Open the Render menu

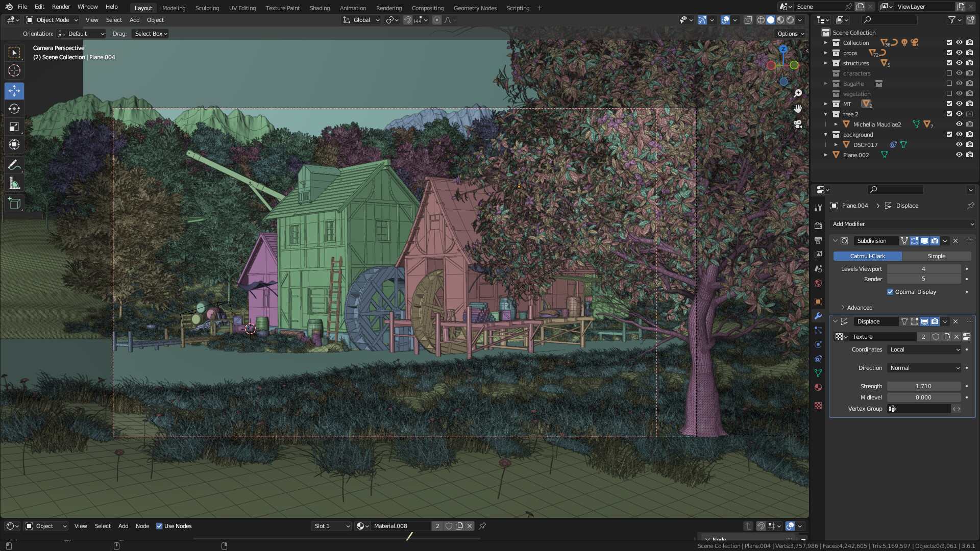coord(61,7)
